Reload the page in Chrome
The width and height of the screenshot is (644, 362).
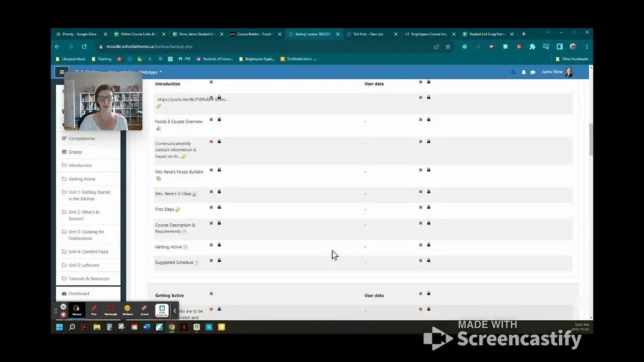click(84, 47)
